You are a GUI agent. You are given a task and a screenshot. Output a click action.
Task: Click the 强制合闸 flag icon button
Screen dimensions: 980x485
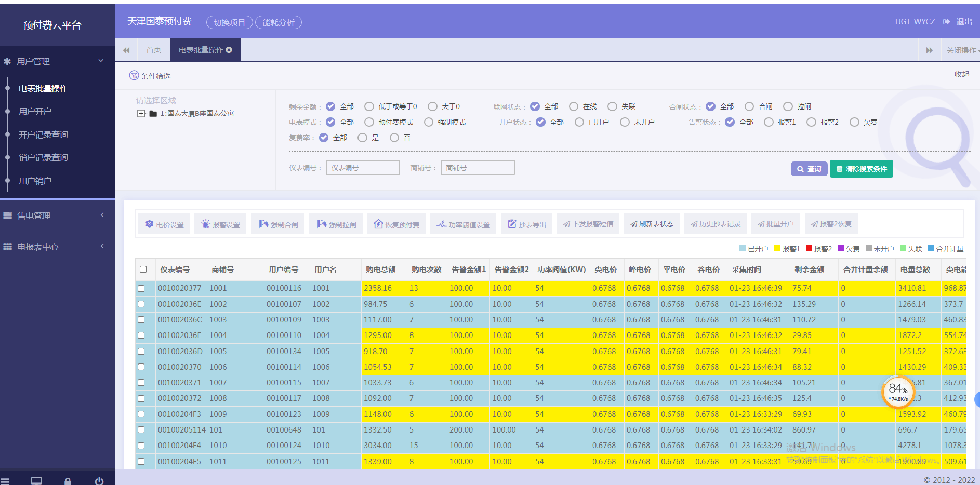coord(278,224)
